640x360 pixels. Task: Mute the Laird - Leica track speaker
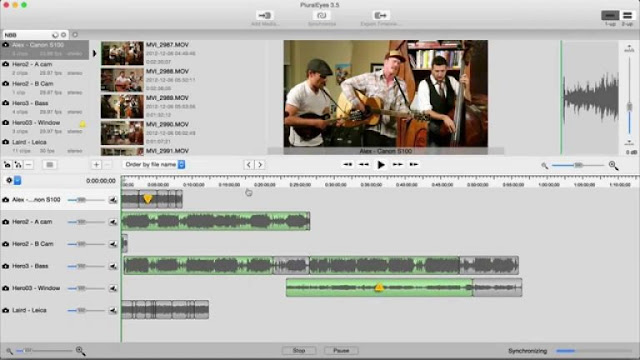point(113,310)
